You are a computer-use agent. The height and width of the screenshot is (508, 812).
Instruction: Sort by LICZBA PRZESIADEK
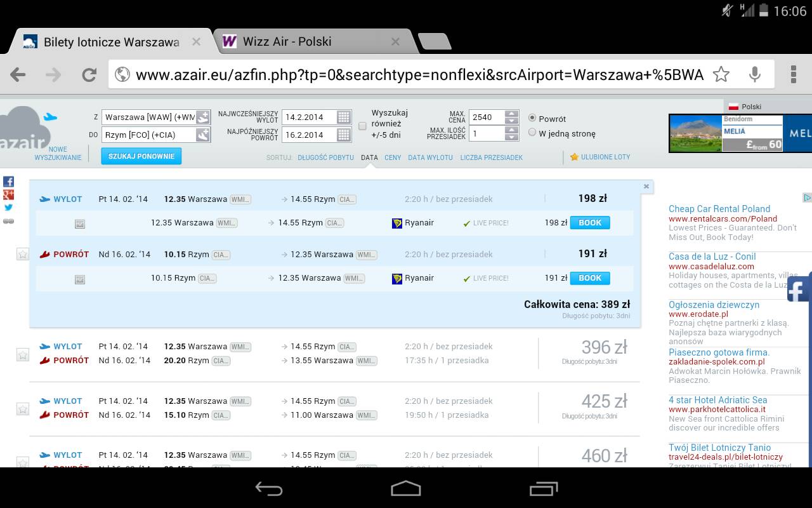pos(492,157)
